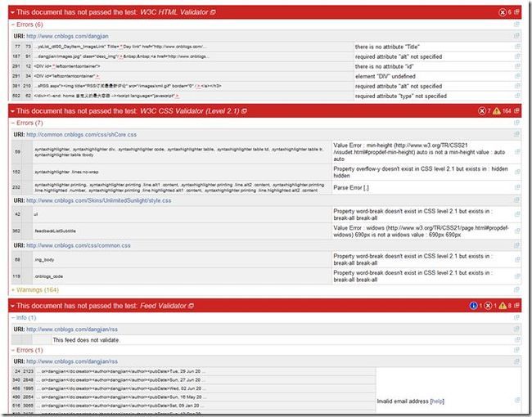Select 'Property overflow-y doesn't exist' message
The width and height of the screenshot is (532, 417).
[x=421, y=173]
